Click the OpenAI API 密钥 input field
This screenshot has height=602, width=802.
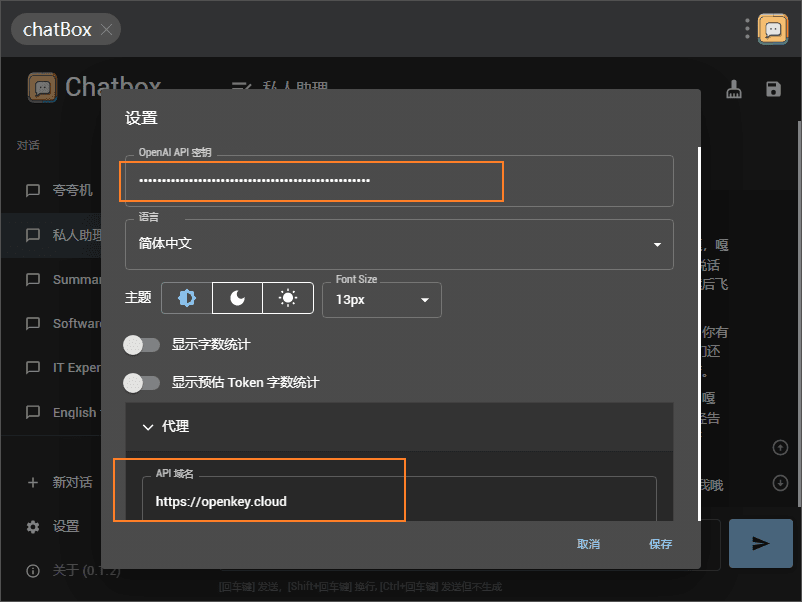click(x=399, y=181)
